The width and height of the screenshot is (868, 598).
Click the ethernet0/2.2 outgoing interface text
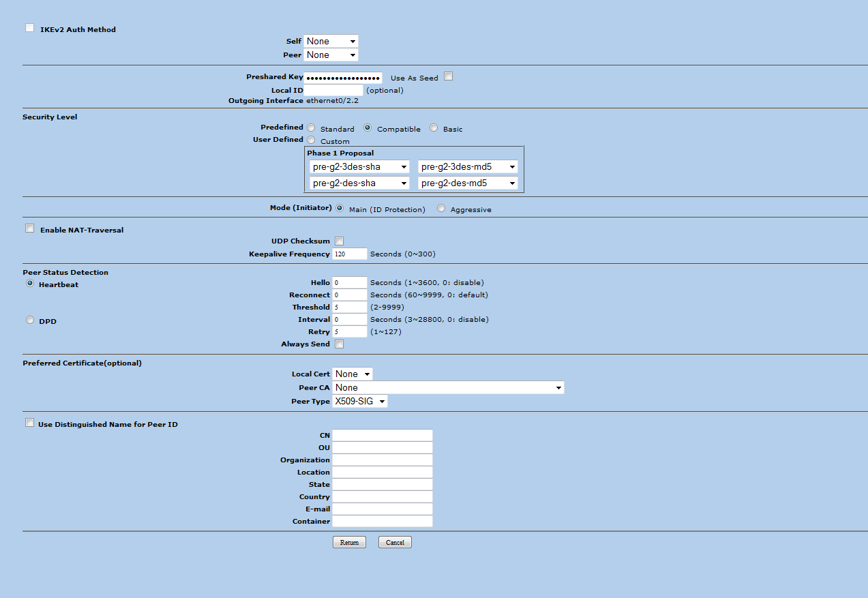332,101
